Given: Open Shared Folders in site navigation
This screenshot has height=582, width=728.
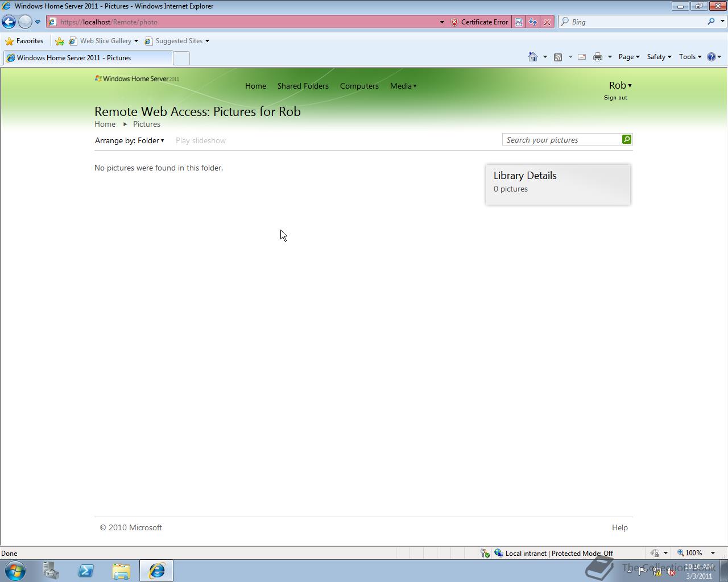Looking at the screenshot, I should [303, 86].
